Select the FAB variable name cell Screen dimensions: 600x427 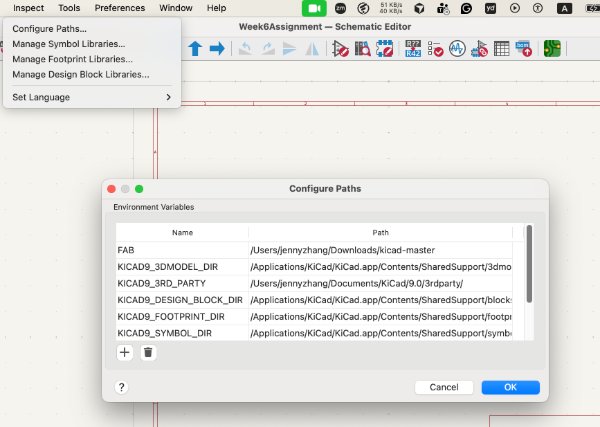pyautogui.click(x=183, y=250)
